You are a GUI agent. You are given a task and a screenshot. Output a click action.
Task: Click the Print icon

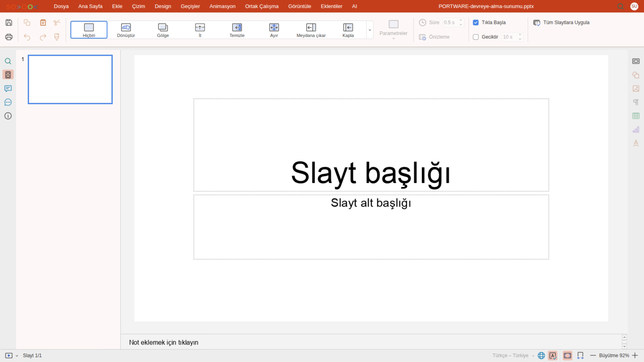[9, 37]
